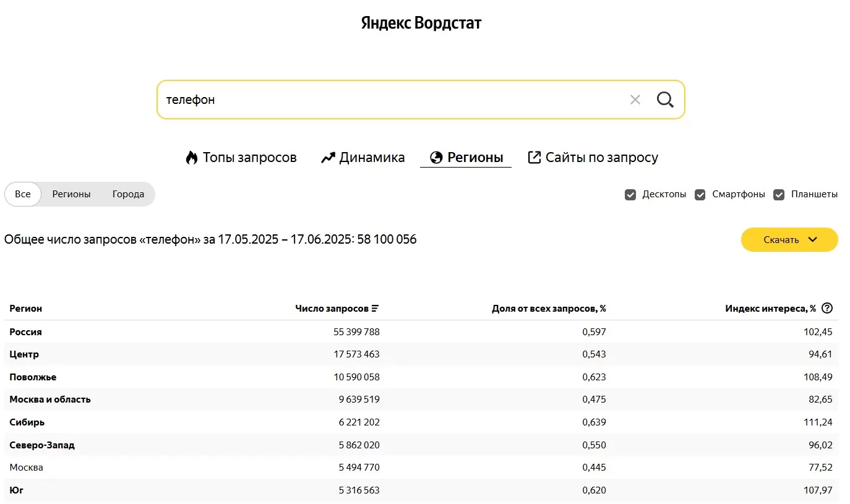Click the magnifying glass search icon
The image size is (850, 504).
[665, 100]
